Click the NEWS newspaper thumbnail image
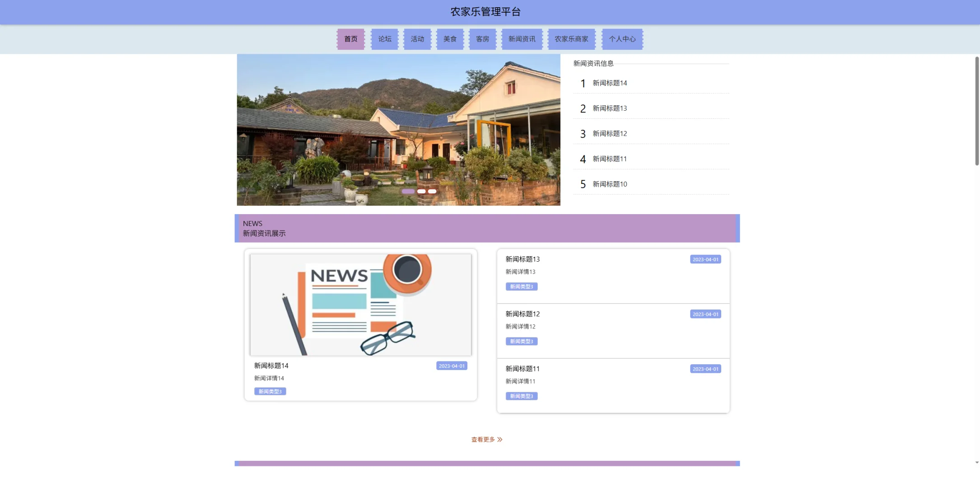 [360, 304]
